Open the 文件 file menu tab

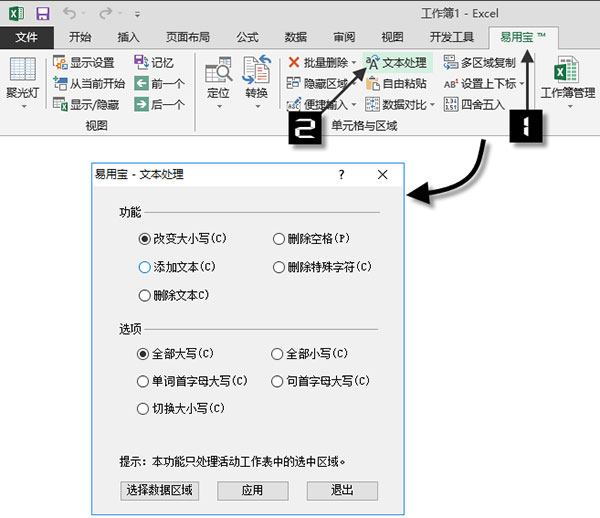27,37
